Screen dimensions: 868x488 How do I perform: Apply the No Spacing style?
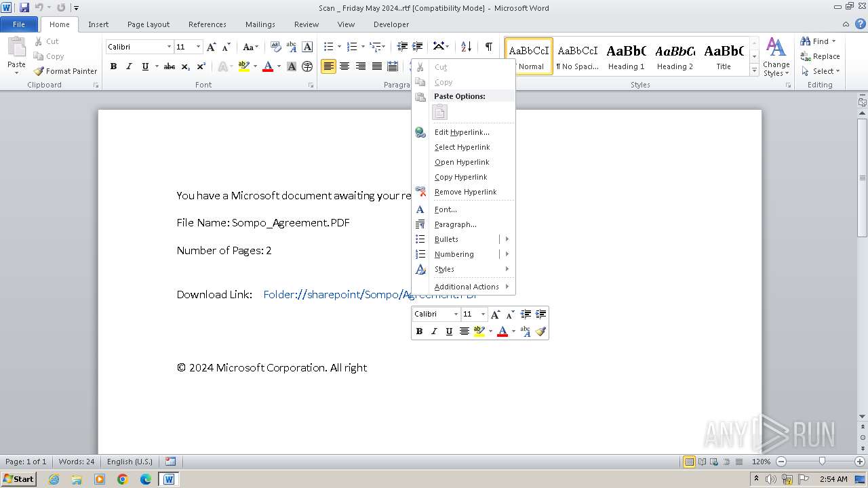577,56
